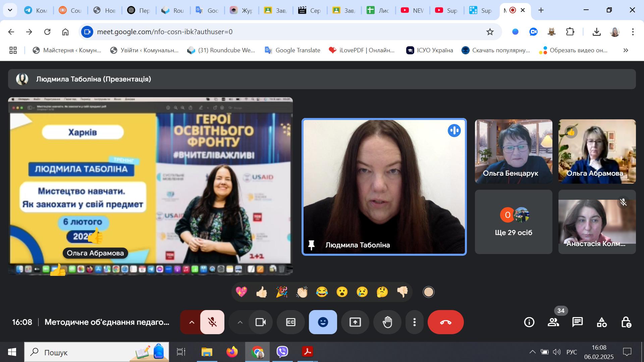Open host controls lock icon
The image size is (644, 362).
[626, 322]
